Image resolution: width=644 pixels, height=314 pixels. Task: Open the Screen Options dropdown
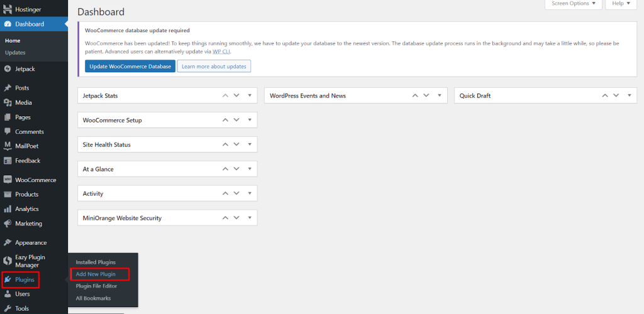tap(574, 4)
